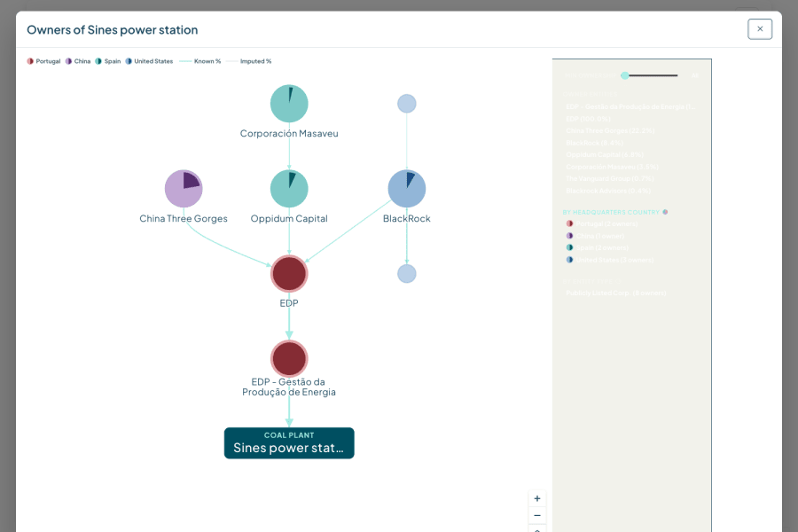Click the Imputed % legend entry

(248, 61)
